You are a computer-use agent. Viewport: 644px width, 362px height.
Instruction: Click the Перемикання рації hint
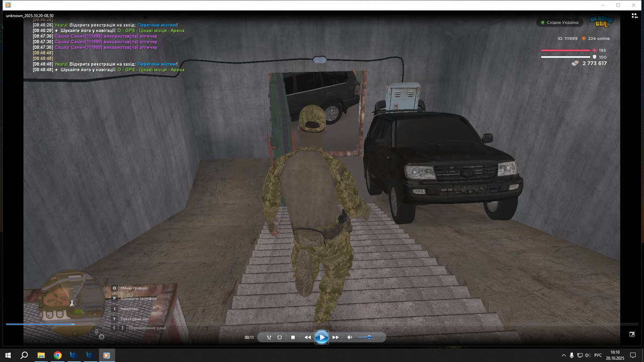click(147, 328)
